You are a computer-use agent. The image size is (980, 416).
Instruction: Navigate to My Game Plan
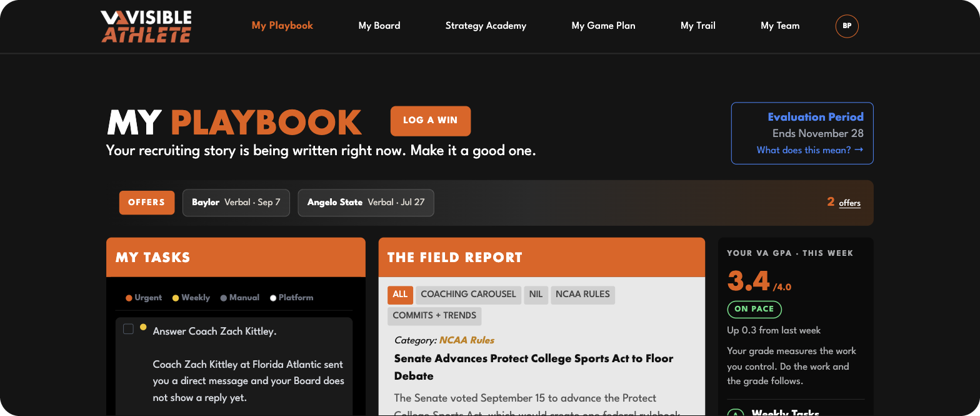point(603,26)
